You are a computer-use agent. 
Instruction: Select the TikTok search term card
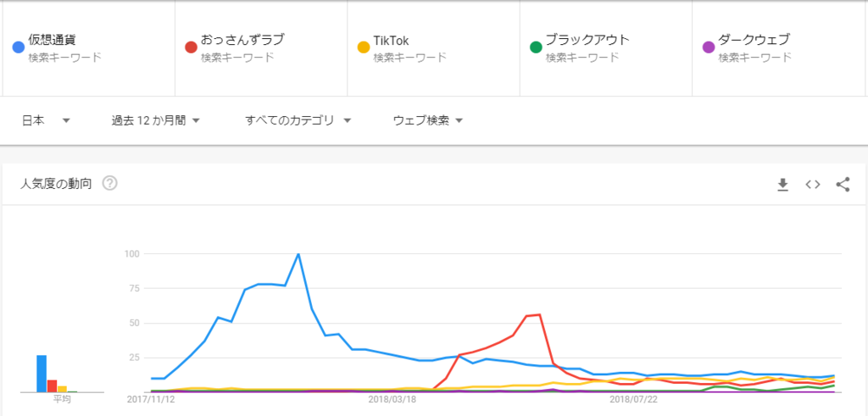pos(433,48)
